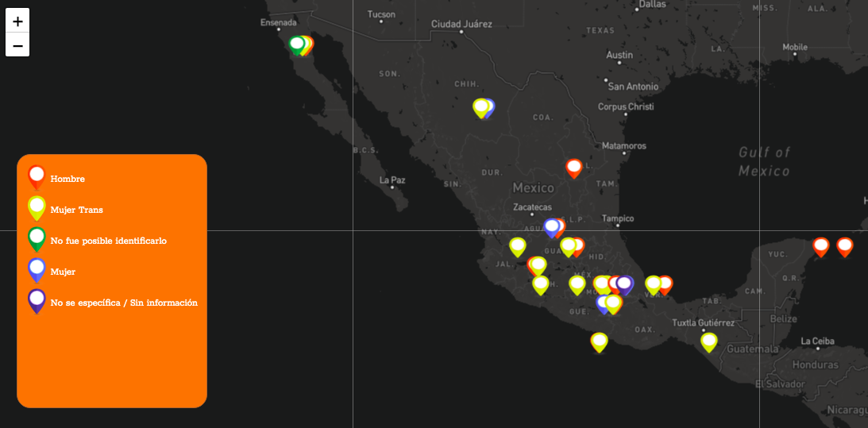Click the yellow marker in Jalisco
The image size is (868, 428).
tap(518, 246)
